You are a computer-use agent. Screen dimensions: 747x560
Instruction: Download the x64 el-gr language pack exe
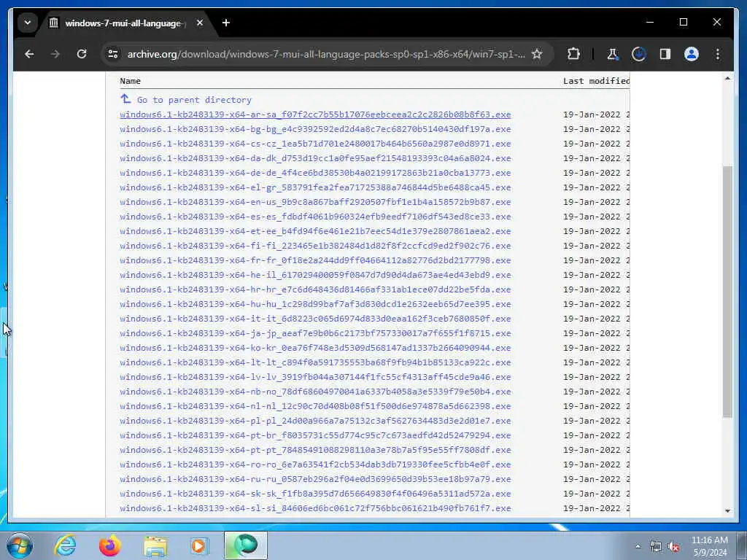(x=315, y=187)
